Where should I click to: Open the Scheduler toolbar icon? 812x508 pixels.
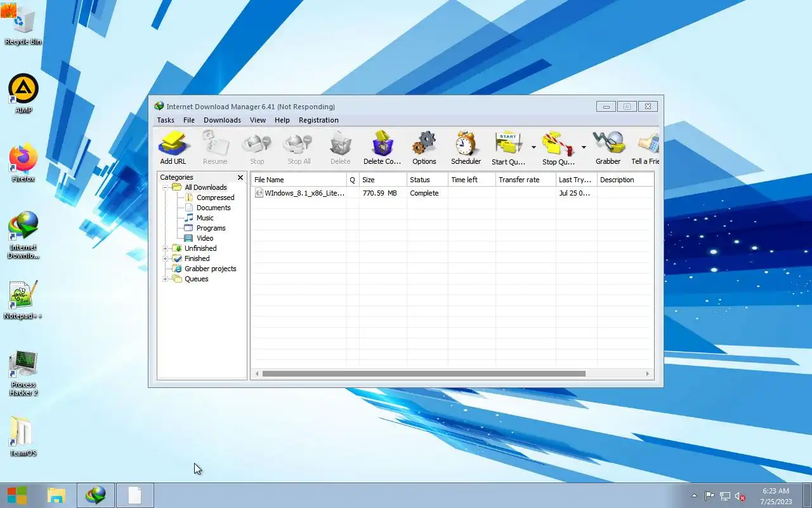466,148
